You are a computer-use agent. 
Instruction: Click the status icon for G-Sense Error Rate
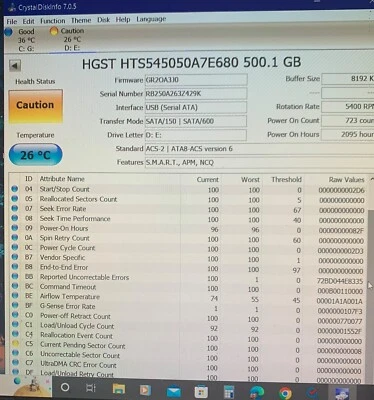tap(15, 305)
